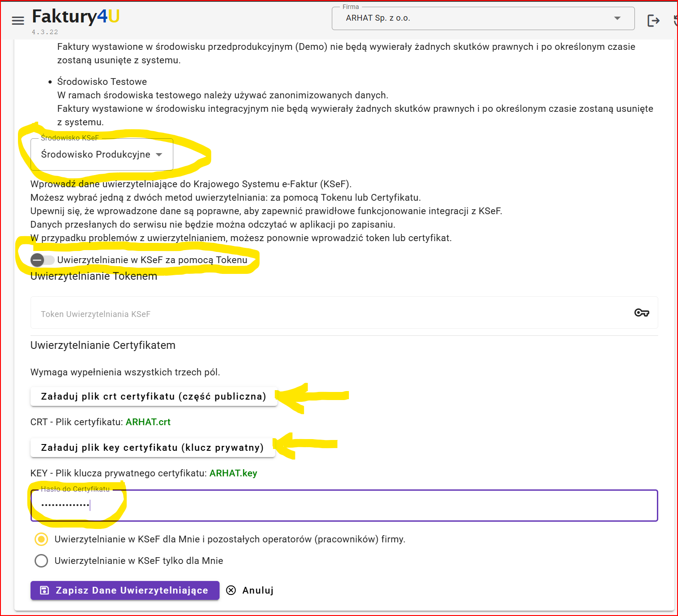Open the Firma company dropdown
The width and height of the screenshot is (678, 616).
click(483, 18)
